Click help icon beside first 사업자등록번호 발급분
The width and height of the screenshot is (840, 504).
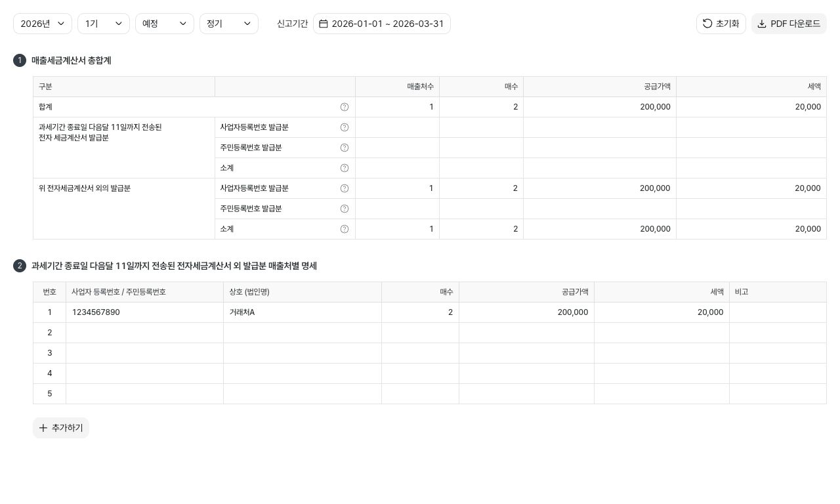pos(345,127)
